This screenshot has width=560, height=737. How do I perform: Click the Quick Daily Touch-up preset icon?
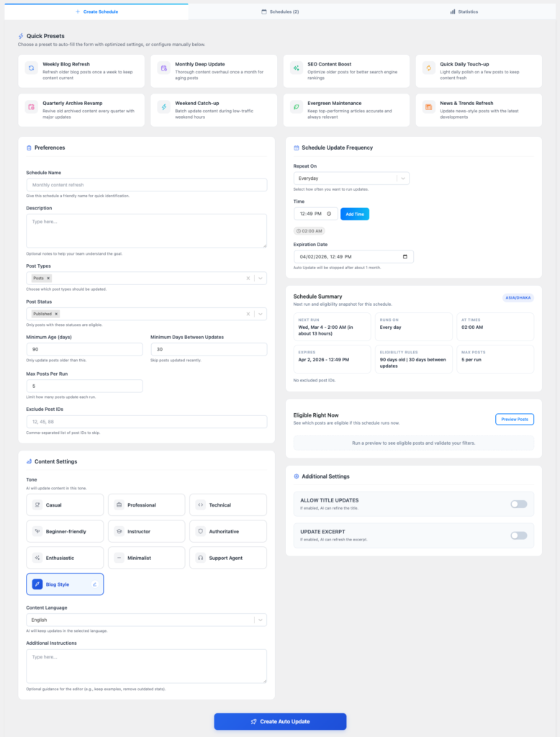(428, 68)
